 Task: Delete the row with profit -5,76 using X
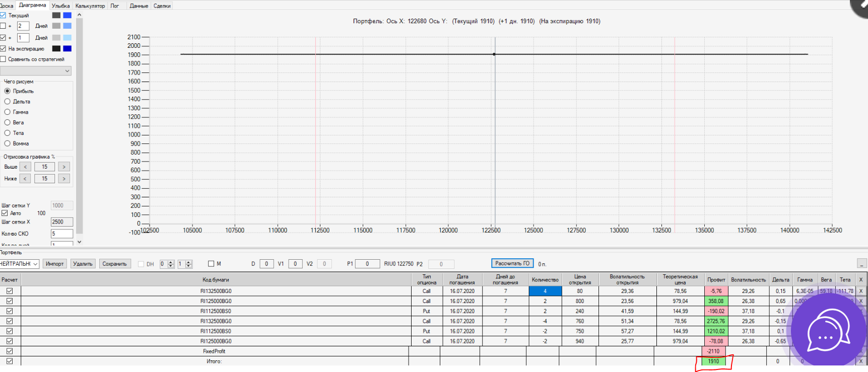tap(860, 291)
